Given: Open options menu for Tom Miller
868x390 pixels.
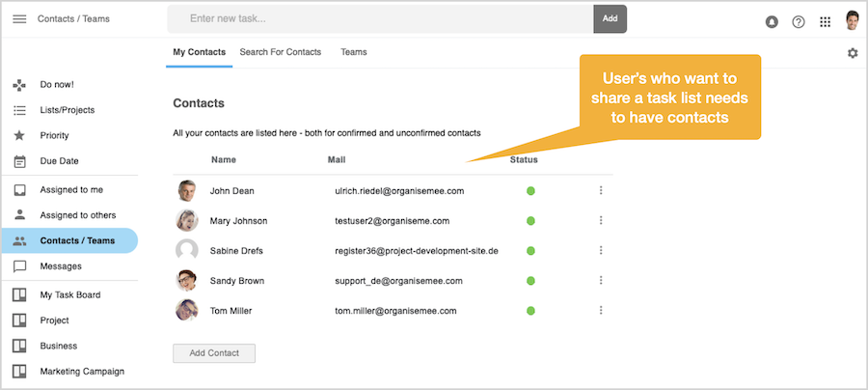Looking at the screenshot, I should [601, 311].
